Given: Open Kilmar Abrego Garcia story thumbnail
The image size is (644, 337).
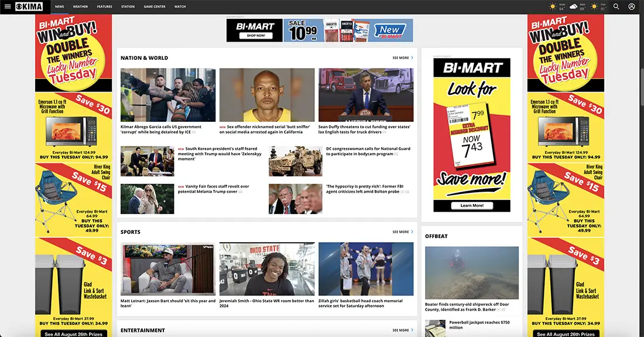Looking at the screenshot, I should click(168, 95).
